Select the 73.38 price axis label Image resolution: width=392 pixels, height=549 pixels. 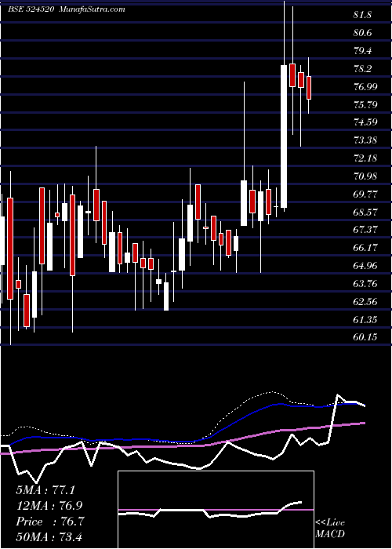[365, 140]
